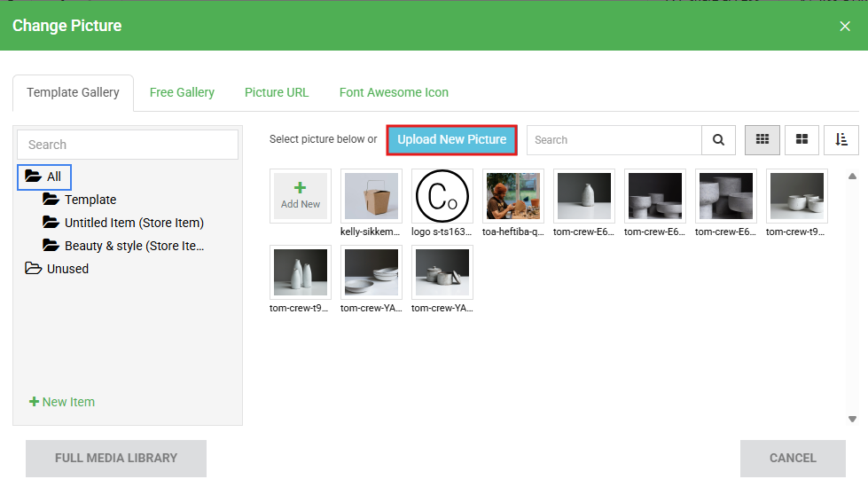Open the sort order options
Image resolution: width=868 pixels, height=495 pixels.
tap(841, 140)
